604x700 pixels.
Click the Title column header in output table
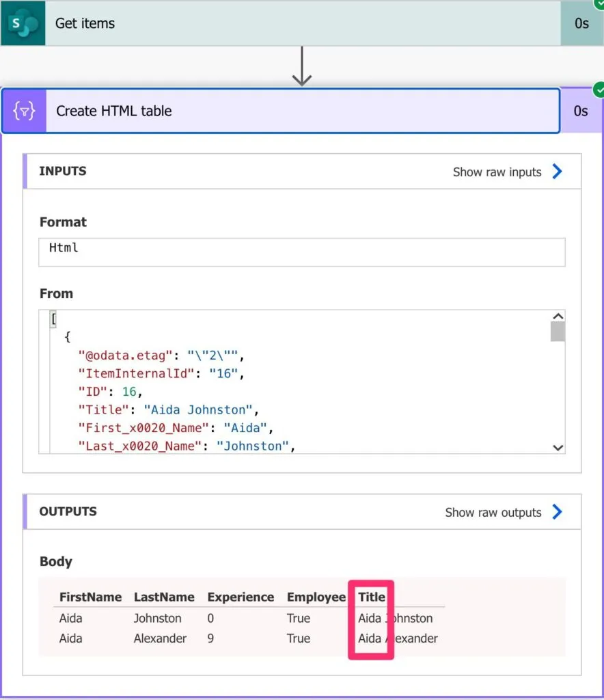pyautogui.click(x=372, y=597)
